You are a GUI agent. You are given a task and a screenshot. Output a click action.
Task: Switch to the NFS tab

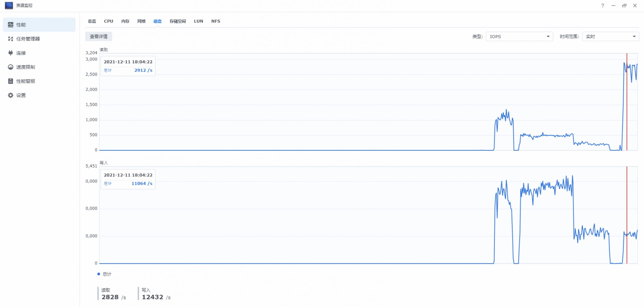pyautogui.click(x=216, y=21)
